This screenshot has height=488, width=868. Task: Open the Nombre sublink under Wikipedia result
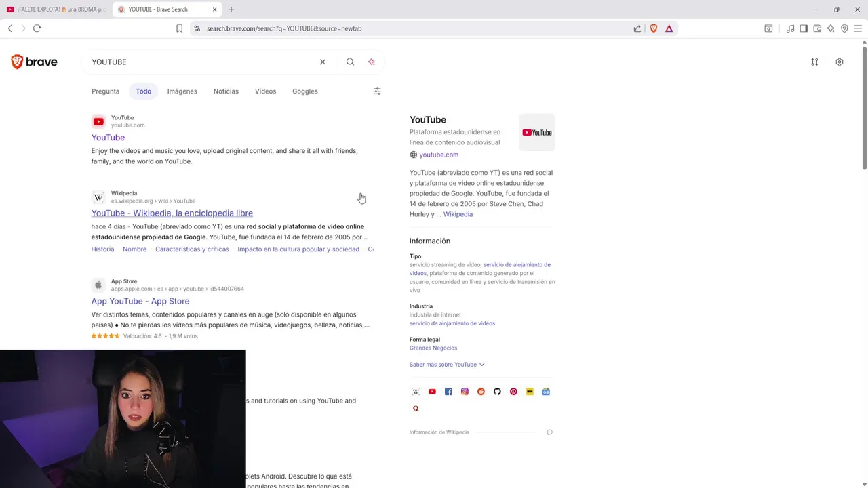pos(134,249)
